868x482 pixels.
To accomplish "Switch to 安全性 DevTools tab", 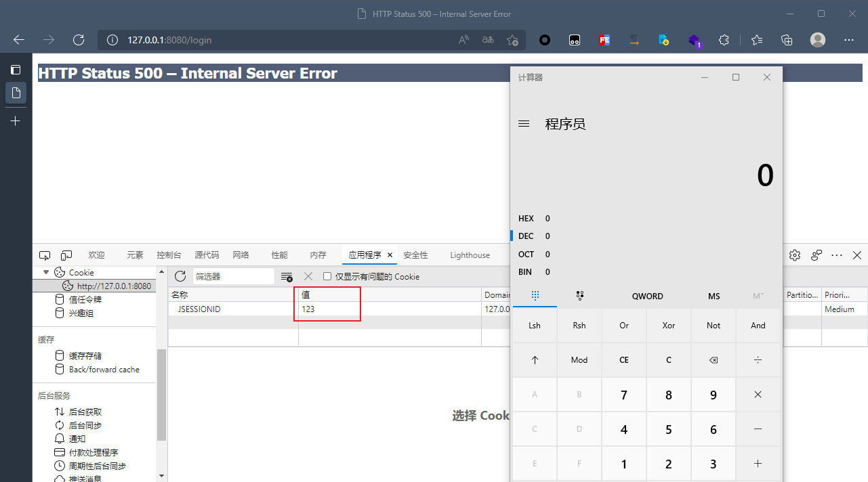I will pyautogui.click(x=415, y=255).
